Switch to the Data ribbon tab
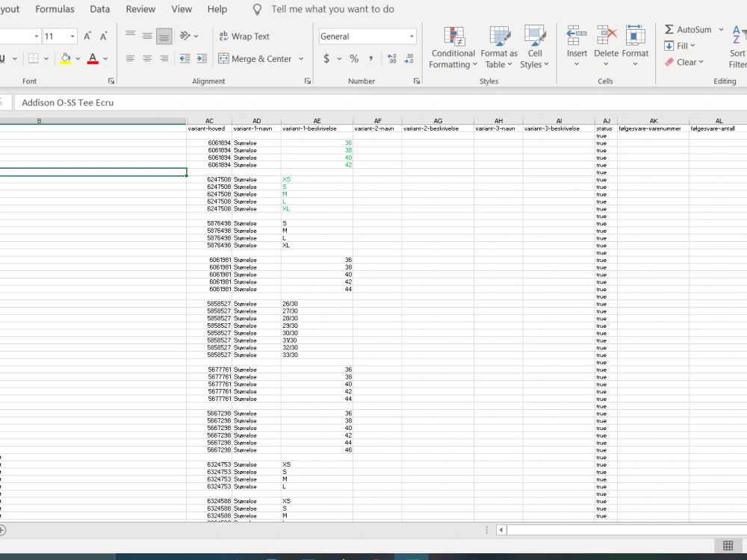 [x=99, y=9]
